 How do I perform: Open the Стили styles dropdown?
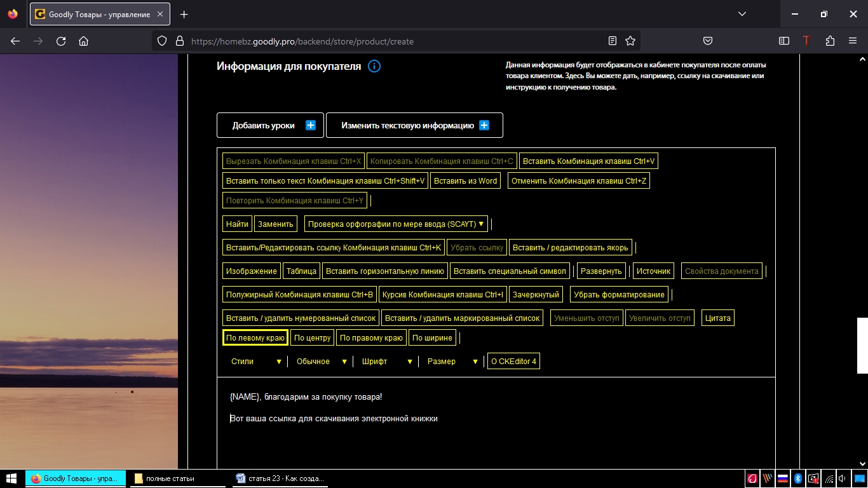point(256,362)
